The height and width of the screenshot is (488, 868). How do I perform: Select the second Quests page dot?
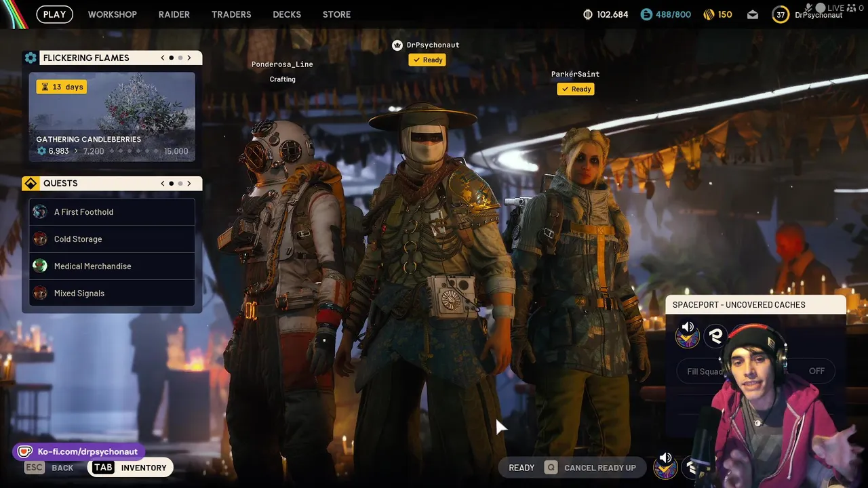click(x=180, y=183)
